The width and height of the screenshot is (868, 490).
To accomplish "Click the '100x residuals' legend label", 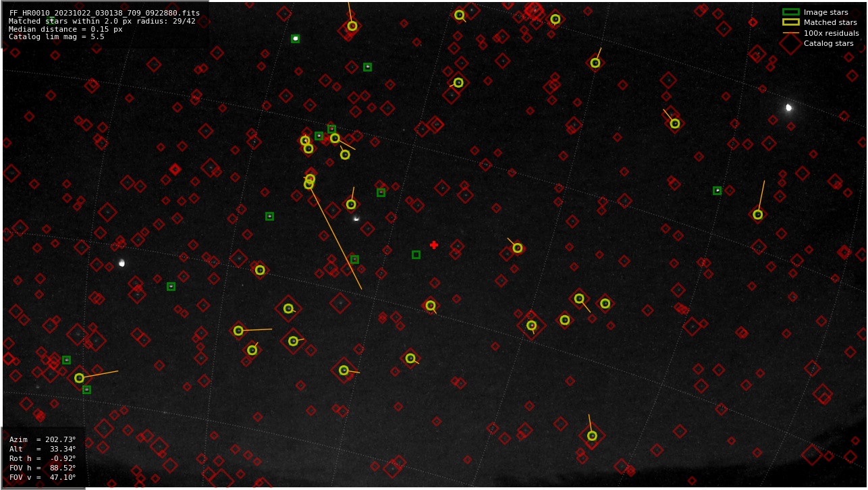I will click(x=831, y=33).
